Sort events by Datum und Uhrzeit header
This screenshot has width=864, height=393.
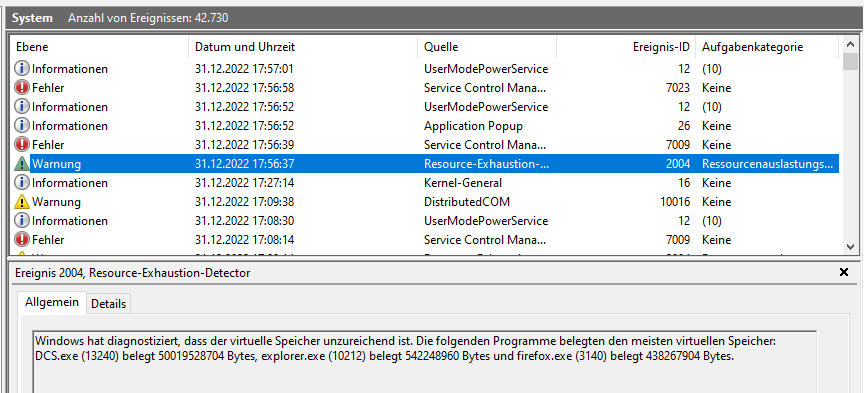pyautogui.click(x=303, y=47)
